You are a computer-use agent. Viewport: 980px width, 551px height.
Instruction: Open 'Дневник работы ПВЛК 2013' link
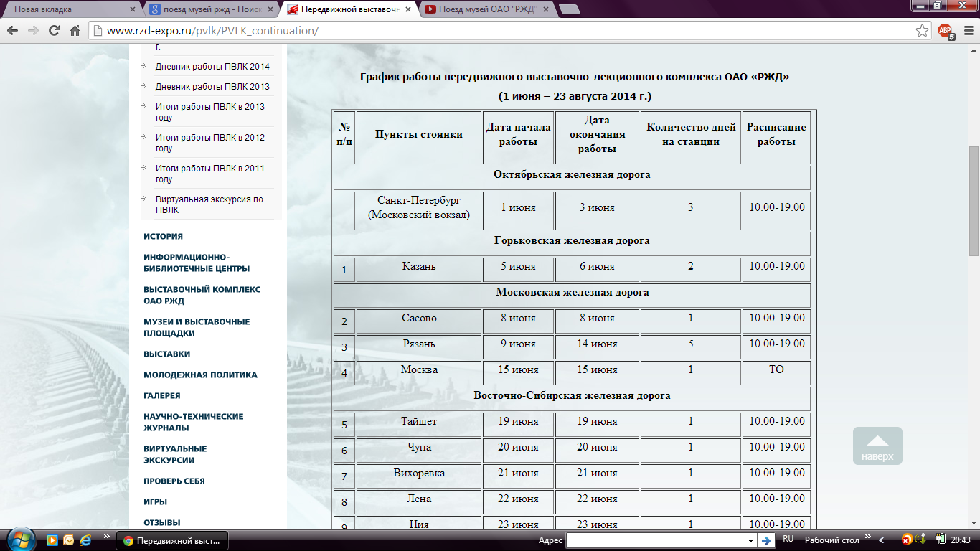point(212,87)
